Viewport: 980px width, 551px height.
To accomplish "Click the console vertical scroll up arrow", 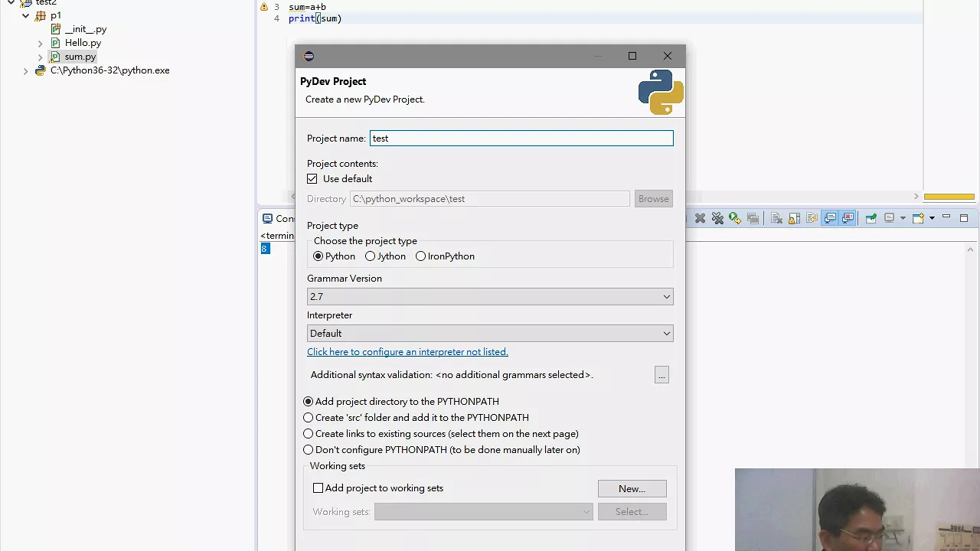I will [971, 249].
